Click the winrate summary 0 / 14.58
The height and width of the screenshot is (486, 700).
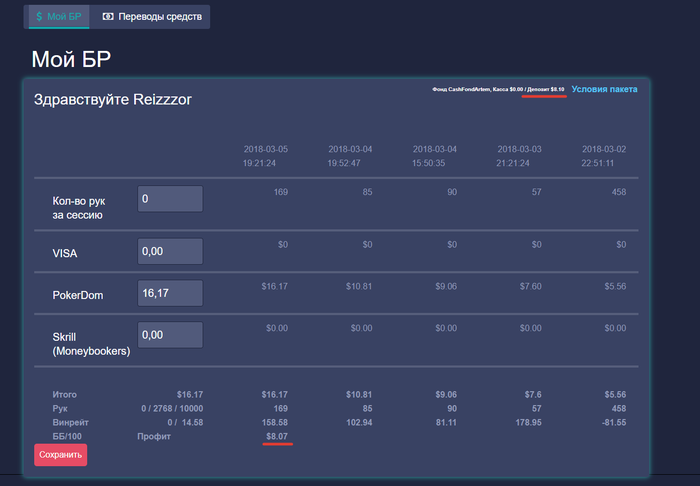tap(185, 422)
